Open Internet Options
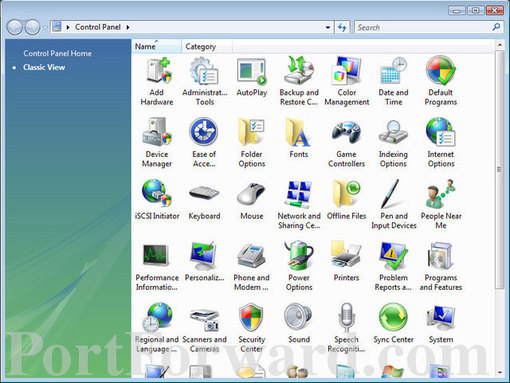 (x=441, y=143)
